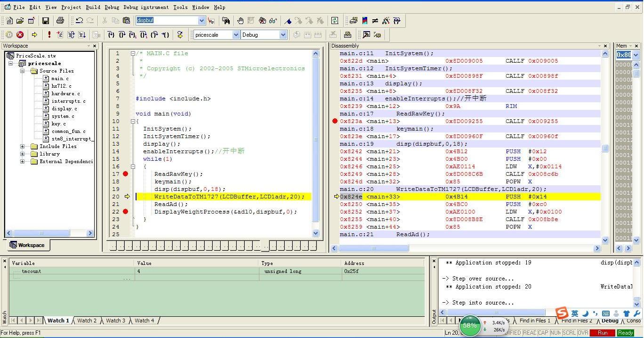Expand the library folder
The width and height of the screenshot is (644, 338).
(x=22, y=154)
